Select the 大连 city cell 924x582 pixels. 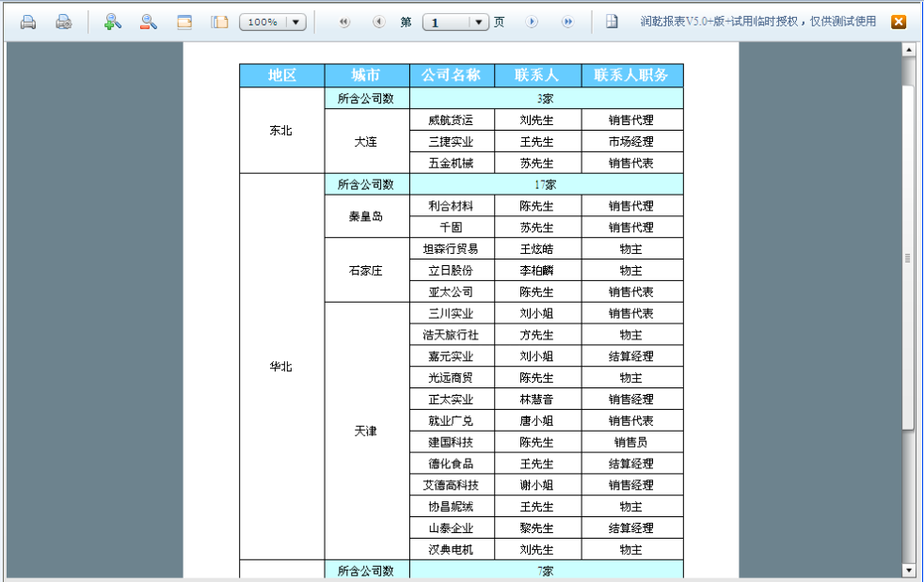pyautogui.click(x=367, y=141)
